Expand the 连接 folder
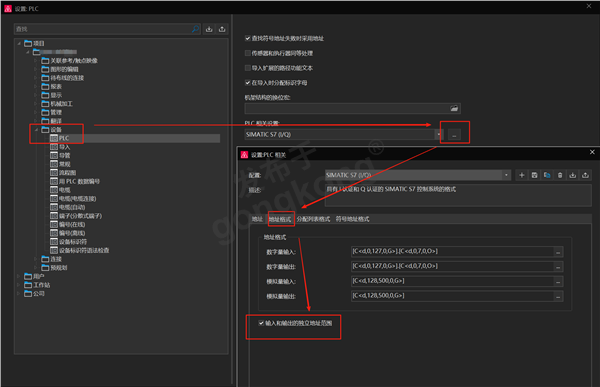This screenshot has height=387, width=600. pos(36,259)
